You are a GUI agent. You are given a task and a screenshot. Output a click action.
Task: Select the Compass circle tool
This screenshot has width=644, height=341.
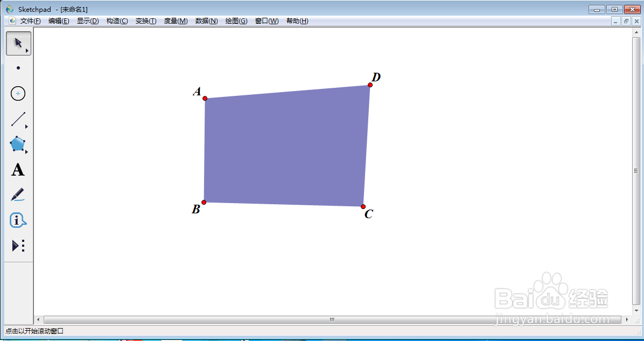[18, 94]
